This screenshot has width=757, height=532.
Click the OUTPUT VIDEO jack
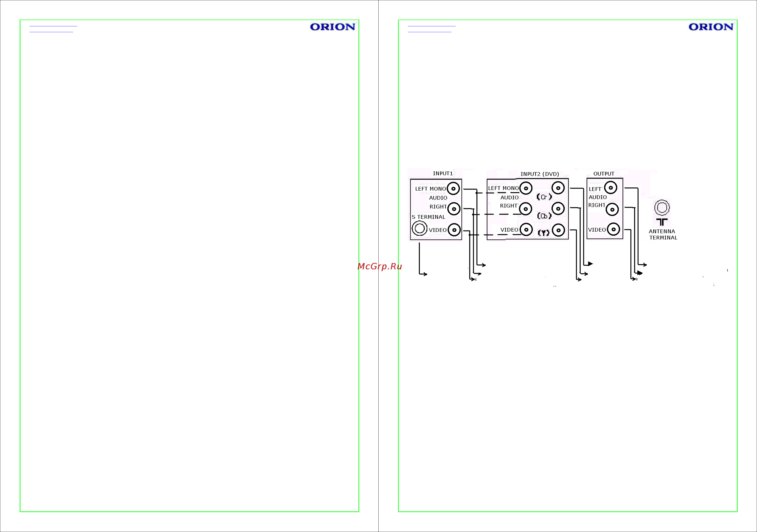[613, 229]
